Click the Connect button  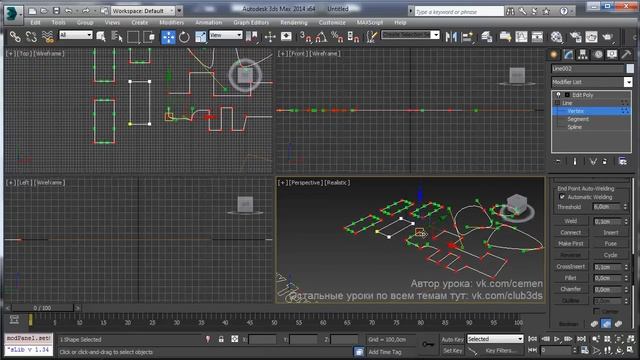pos(571,232)
